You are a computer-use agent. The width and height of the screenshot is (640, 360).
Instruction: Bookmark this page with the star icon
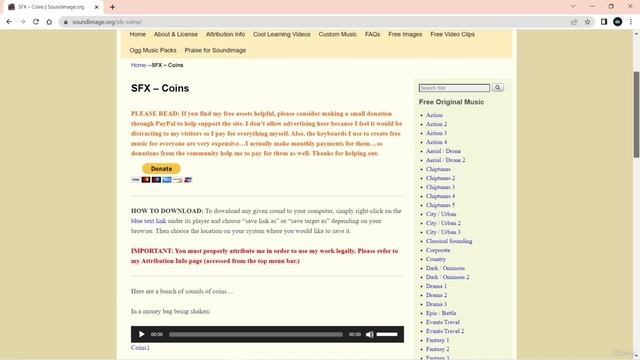click(x=587, y=22)
